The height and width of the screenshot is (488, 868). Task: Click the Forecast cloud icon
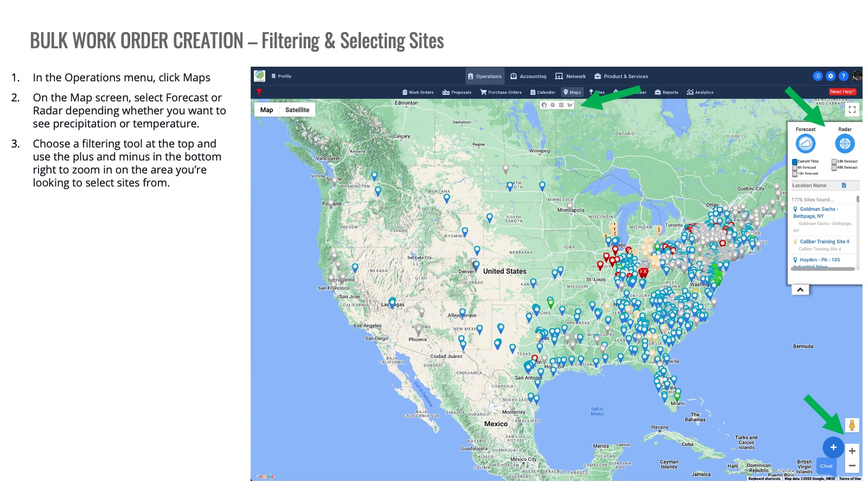tap(806, 144)
